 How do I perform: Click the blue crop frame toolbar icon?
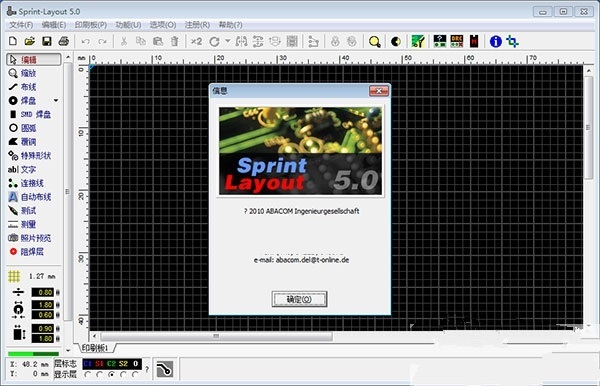tap(512, 41)
